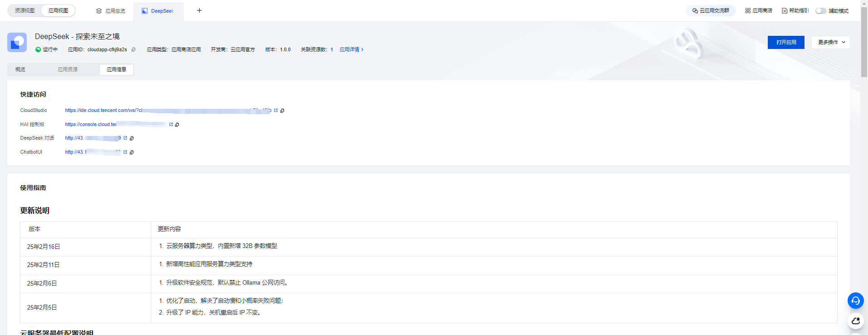Screen dimensions: 868x335
Task: Open DeepSeek 对话 external link icon
Action: pos(125,138)
